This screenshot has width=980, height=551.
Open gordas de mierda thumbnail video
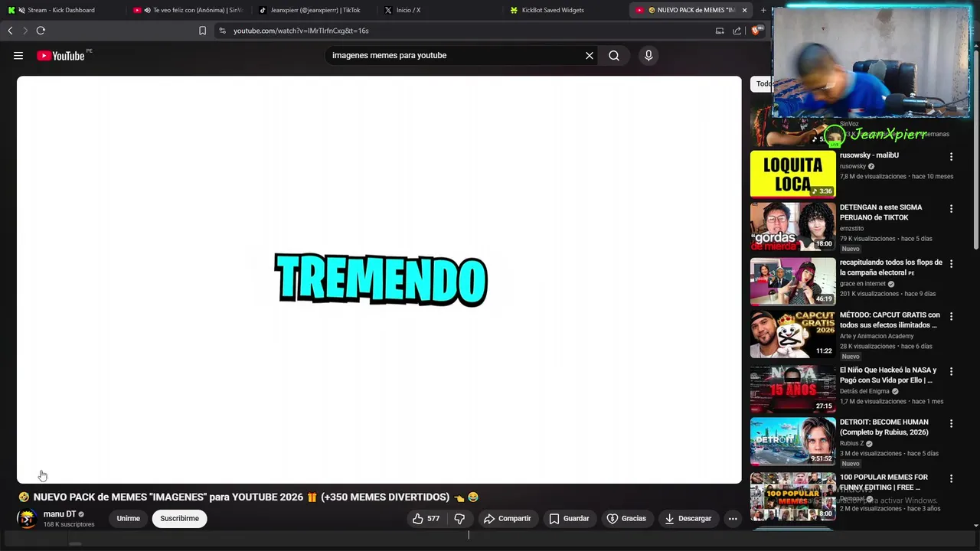click(792, 227)
